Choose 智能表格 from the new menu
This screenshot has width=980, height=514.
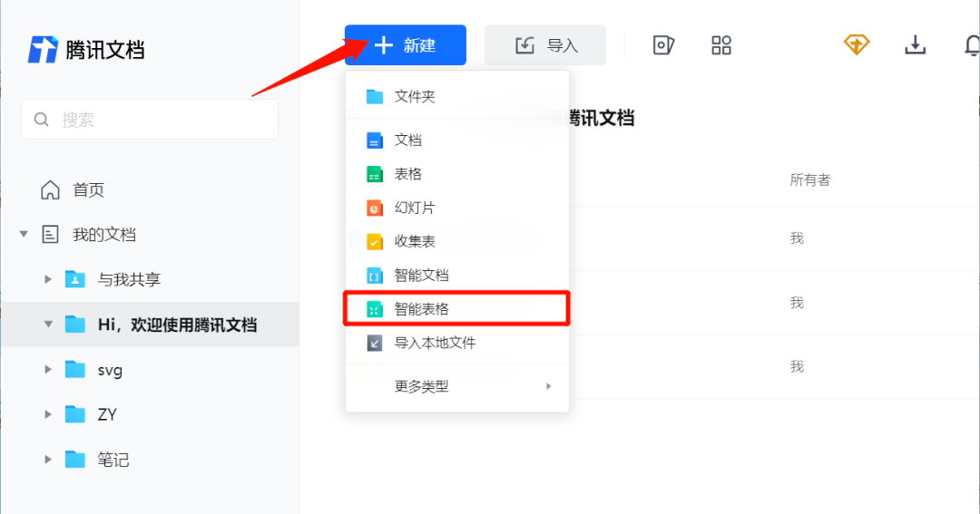coord(456,308)
